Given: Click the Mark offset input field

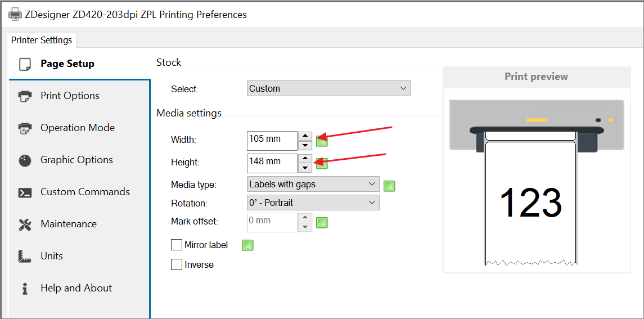Looking at the screenshot, I should pyautogui.click(x=272, y=222).
